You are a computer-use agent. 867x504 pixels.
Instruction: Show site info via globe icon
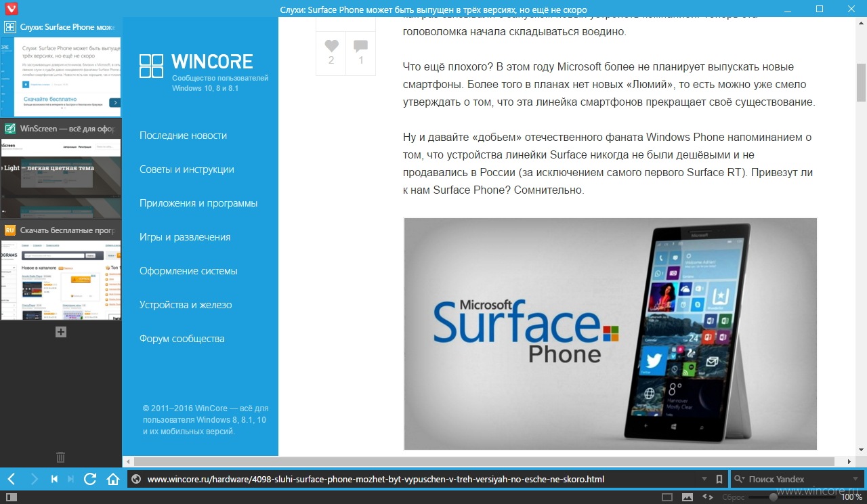[136, 479]
